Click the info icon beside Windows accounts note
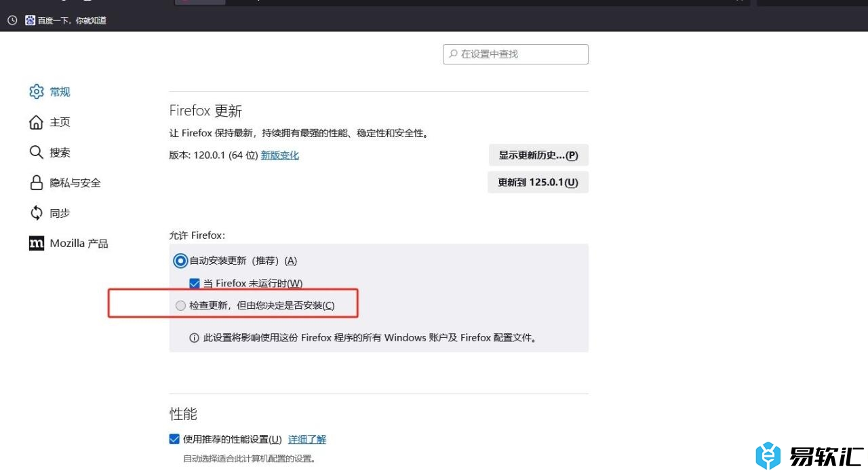The height and width of the screenshot is (473, 868). pos(194,337)
